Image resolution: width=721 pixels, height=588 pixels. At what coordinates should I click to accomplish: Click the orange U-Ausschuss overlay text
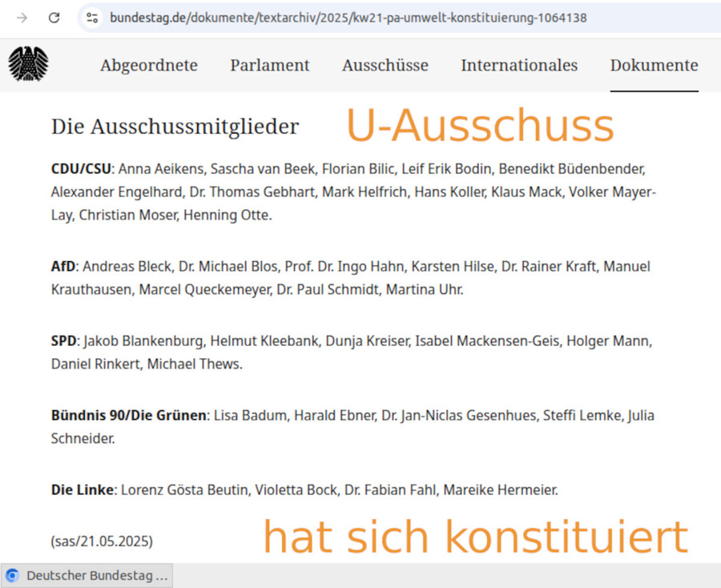tap(479, 127)
